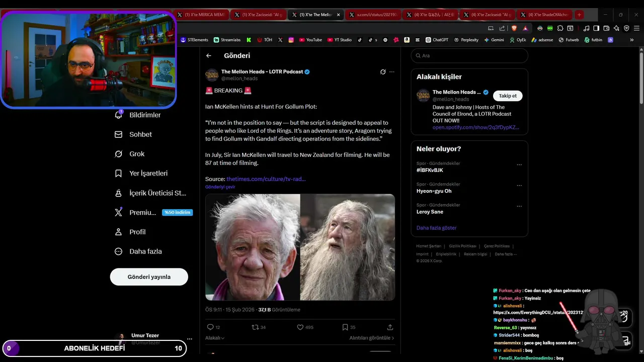Open the Ian McKellen portrait photo
This screenshot has height=362, width=644.
[253, 247]
